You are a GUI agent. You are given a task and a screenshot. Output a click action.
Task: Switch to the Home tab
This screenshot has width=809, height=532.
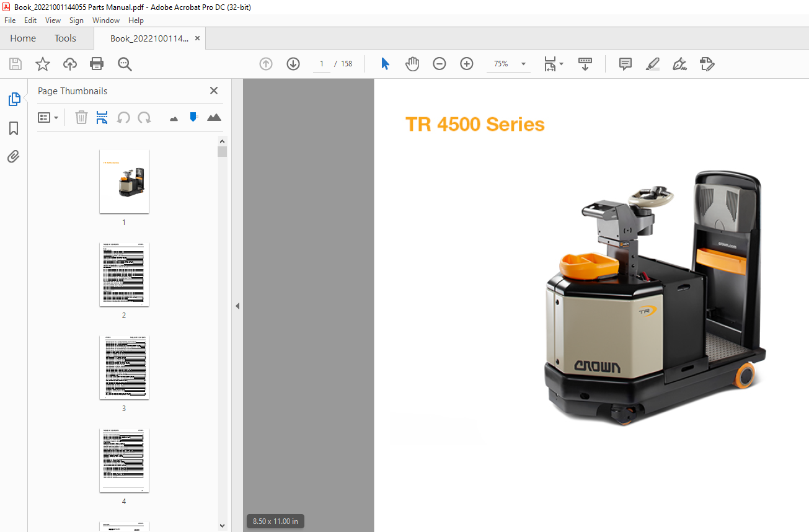pyautogui.click(x=23, y=38)
